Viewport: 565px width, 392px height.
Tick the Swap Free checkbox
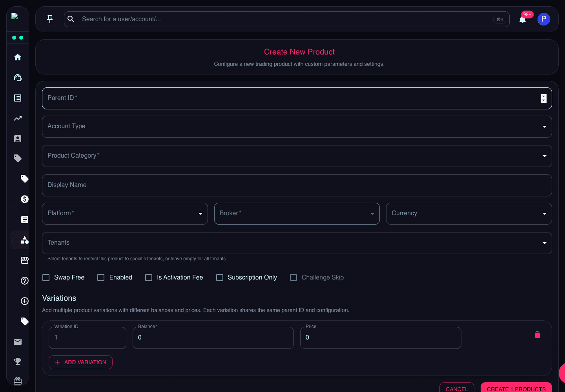[46, 278]
